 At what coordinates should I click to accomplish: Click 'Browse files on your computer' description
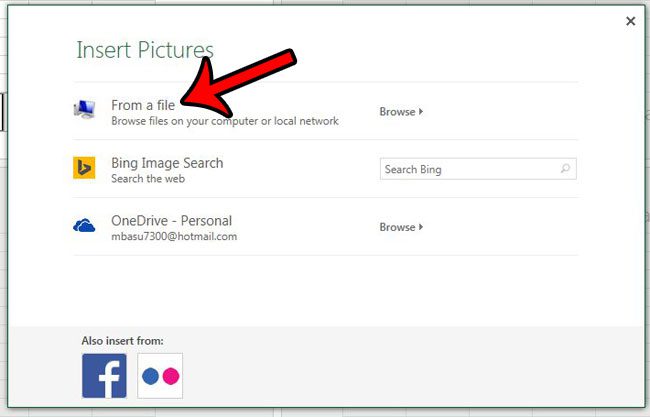[x=224, y=121]
